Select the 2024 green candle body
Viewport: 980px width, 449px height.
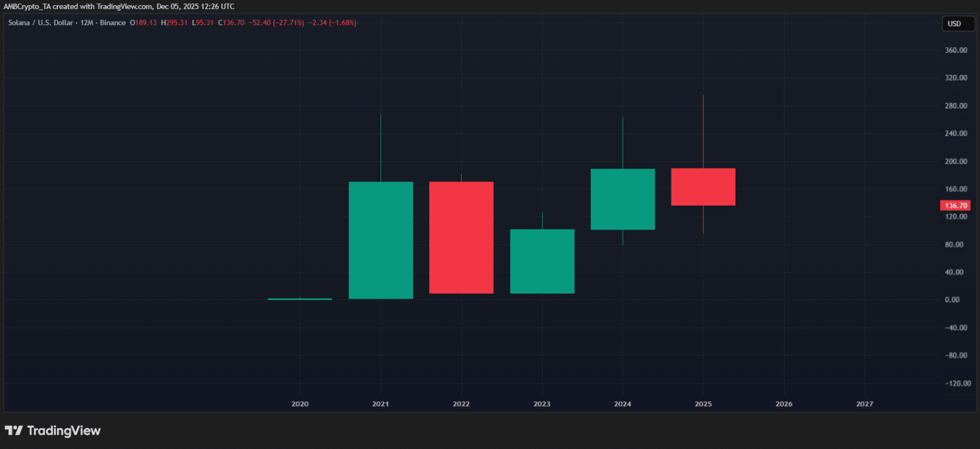click(622, 199)
